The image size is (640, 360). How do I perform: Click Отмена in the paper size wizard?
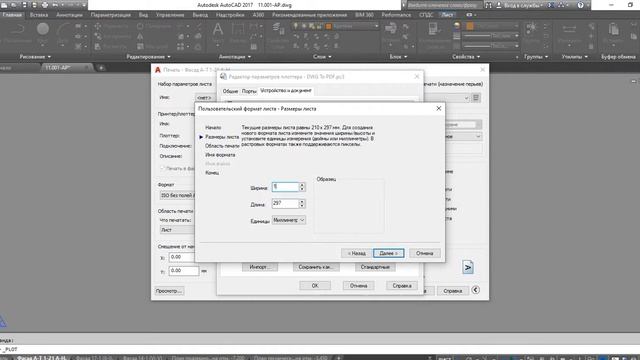click(424, 253)
